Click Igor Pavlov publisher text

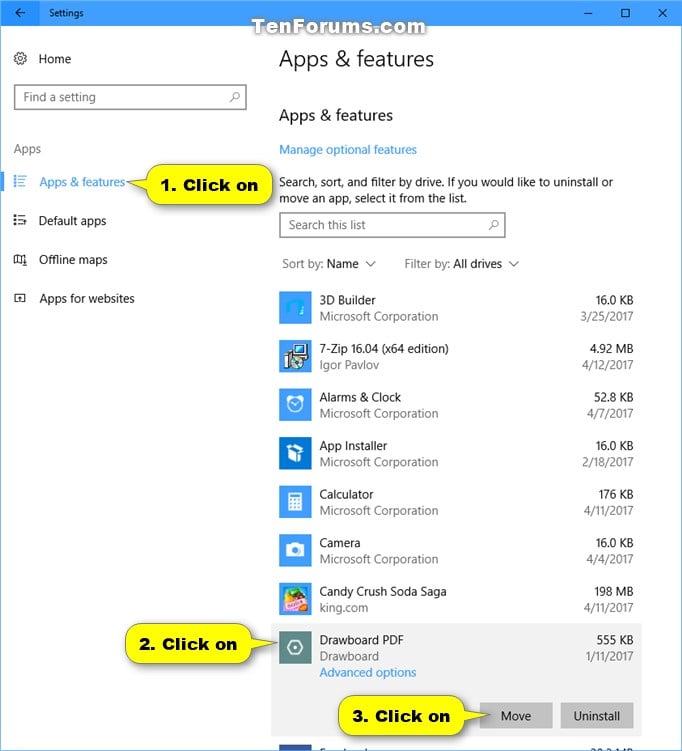pyautogui.click(x=349, y=365)
